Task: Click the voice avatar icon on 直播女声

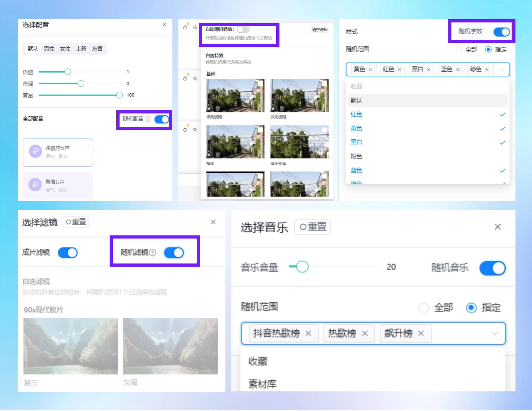Action: pos(35,185)
